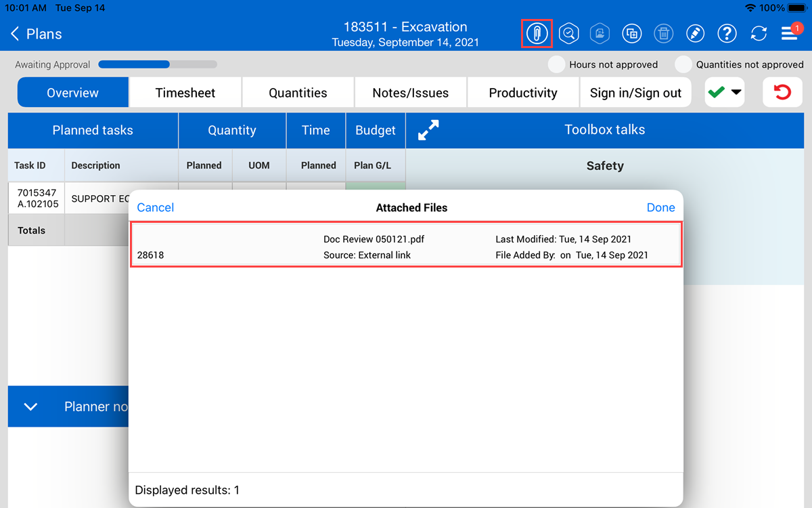Tap the refresh sync icon
The width and height of the screenshot is (812, 508).
(758, 33)
